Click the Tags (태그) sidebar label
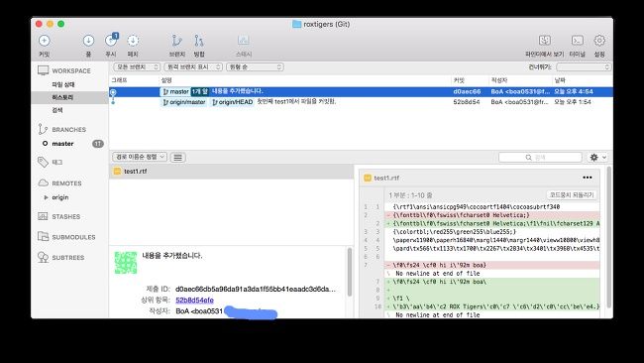This screenshot has height=363, width=644. (x=57, y=163)
